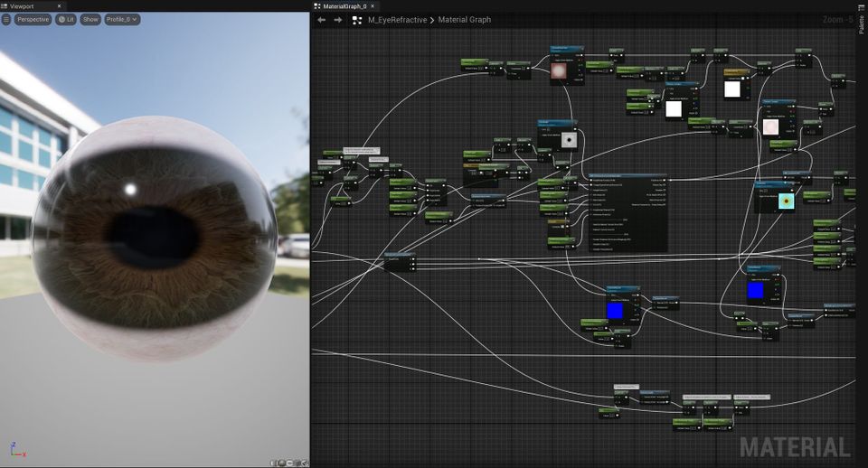
Task: Select the bright blue constant color node preview
Action: (x=615, y=310)
